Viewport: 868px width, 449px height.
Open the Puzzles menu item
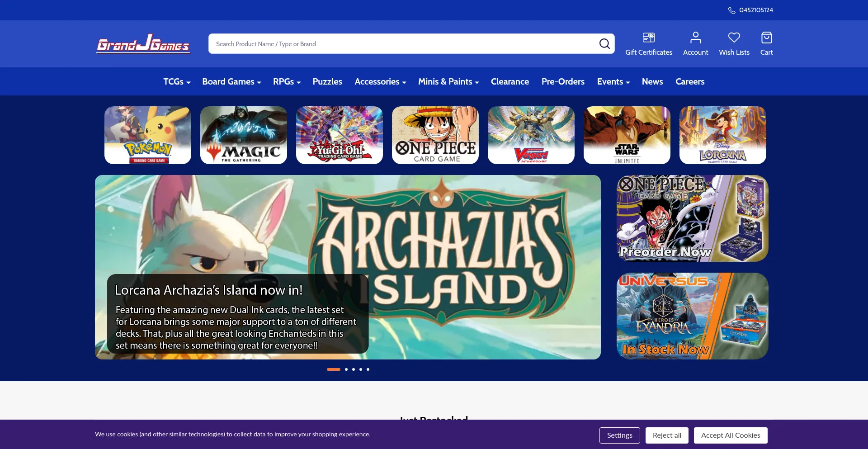pyautogui.click(x=327, y=82)
